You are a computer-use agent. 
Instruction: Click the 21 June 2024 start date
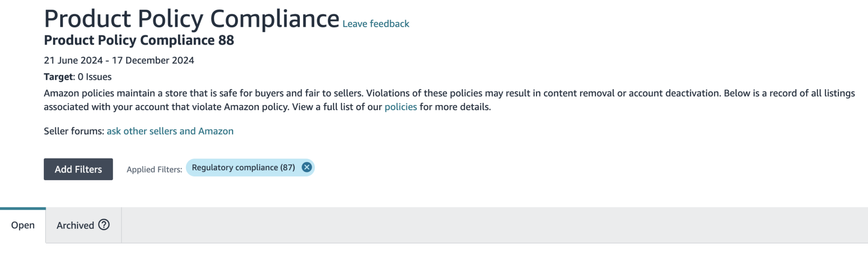coord(73,61)
